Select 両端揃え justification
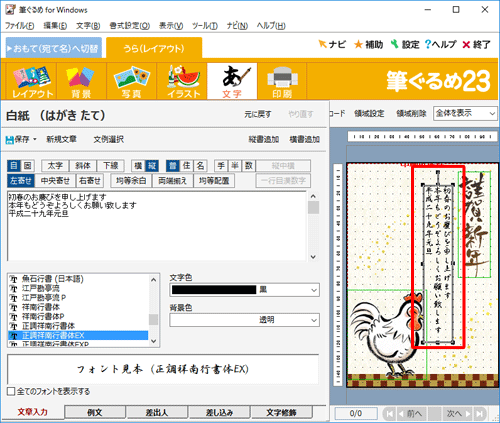This screenshot has height=423, width=500. [x=173, y=181]
